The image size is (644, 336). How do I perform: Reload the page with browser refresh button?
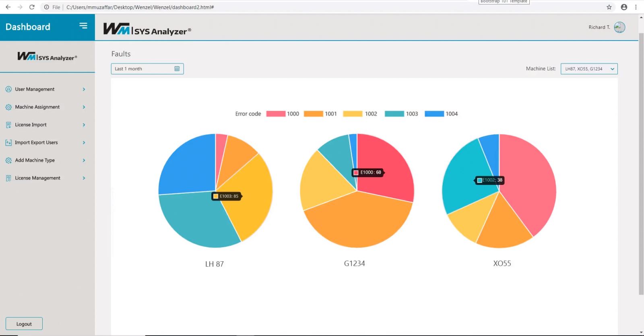(32, 7)
